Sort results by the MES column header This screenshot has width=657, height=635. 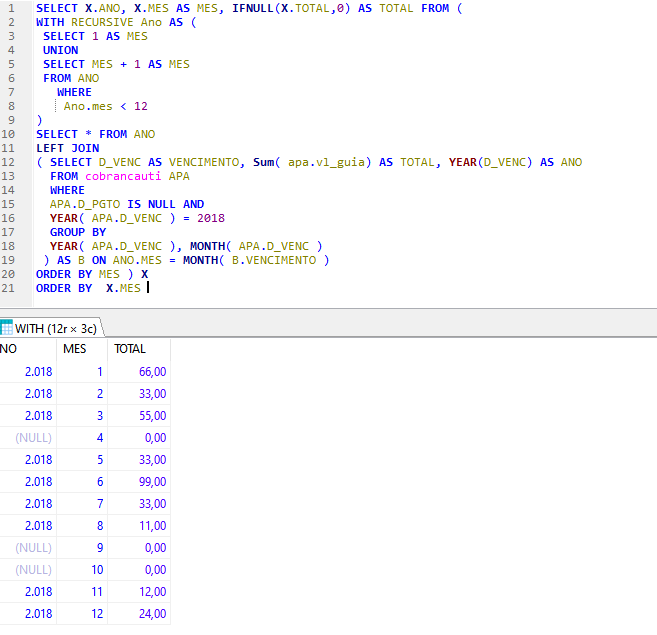(75, 349)
